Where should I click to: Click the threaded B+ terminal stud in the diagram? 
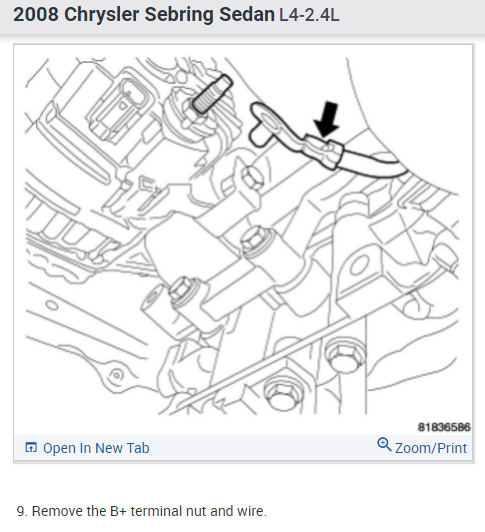(212, 94)
